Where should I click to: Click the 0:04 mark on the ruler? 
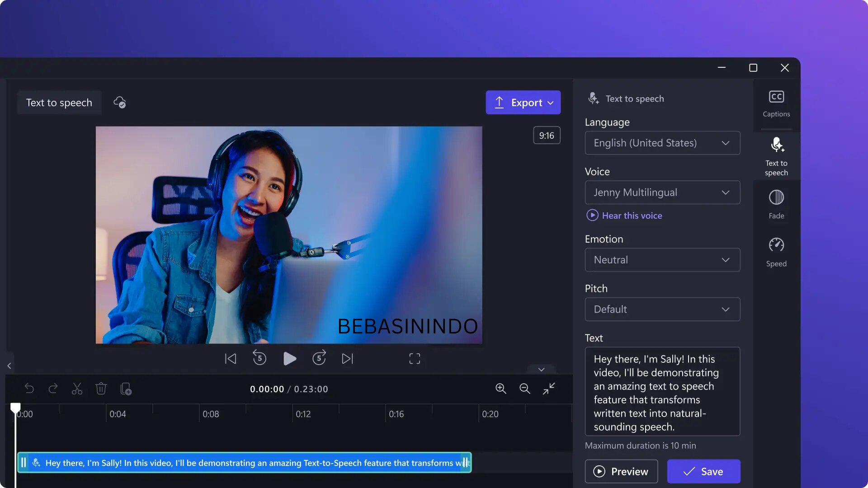coord(118,414)
